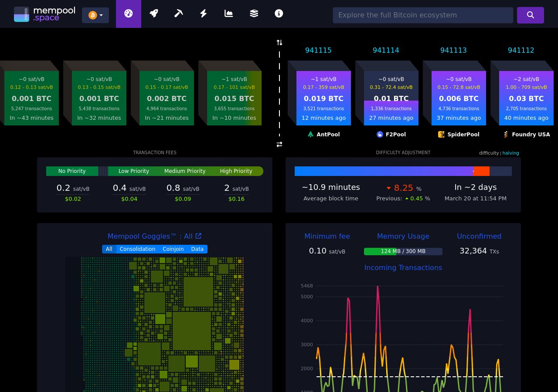The height and width of the screenshot is (392, 558).
Task: Toggle chain direction with the swap arrows
Action: pos(279,144)
